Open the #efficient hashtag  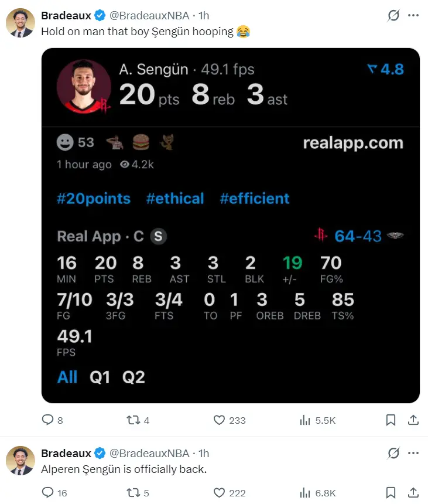pos(255,199)
